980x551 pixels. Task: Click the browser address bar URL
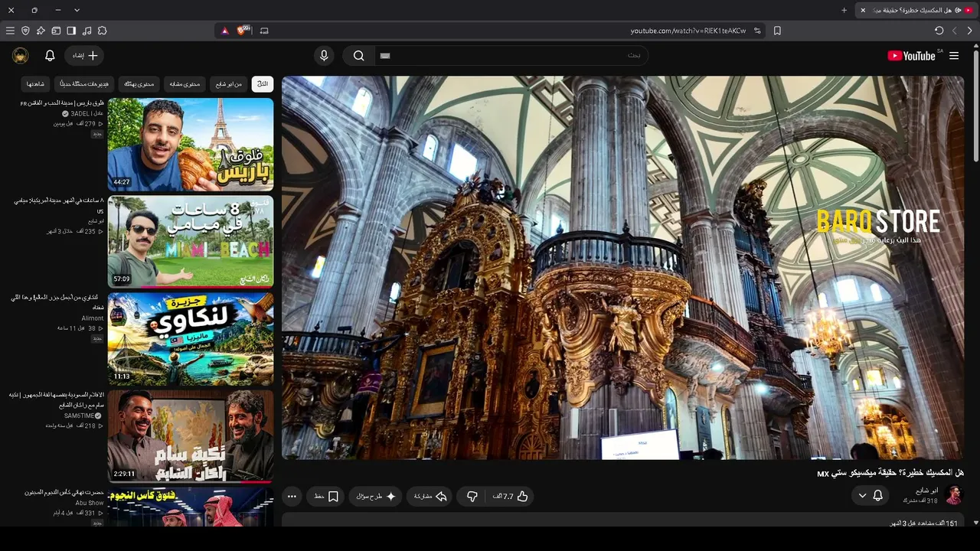tap(688, 31)
